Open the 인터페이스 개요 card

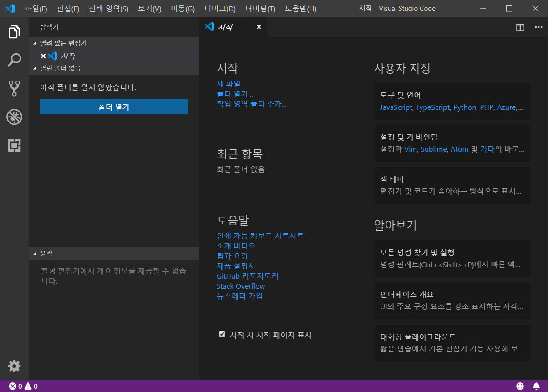452,300
